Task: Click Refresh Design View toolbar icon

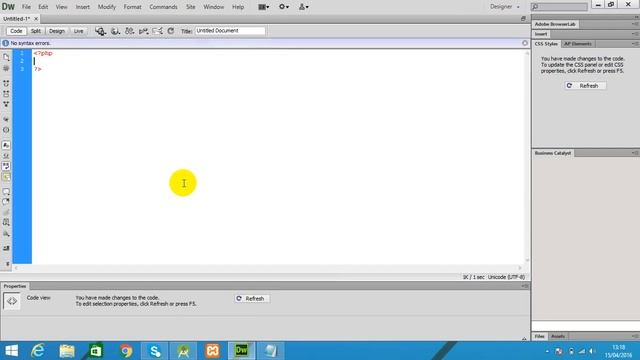Action: point(171,31)
